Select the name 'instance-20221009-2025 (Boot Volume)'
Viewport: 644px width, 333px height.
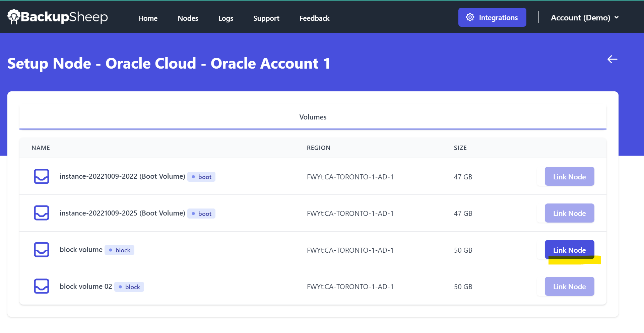point(122,213)
